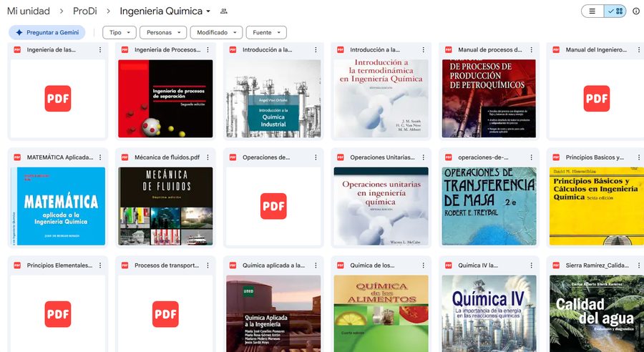
Task: Select the file name "Sierra Ramírez_Calida..."
Action: tap(596, 265)
